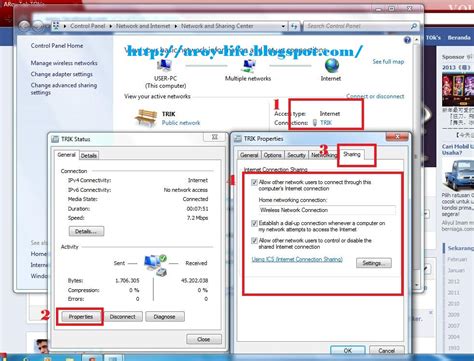Click Network and Internet in breadcrumb

tap(143, 26)
